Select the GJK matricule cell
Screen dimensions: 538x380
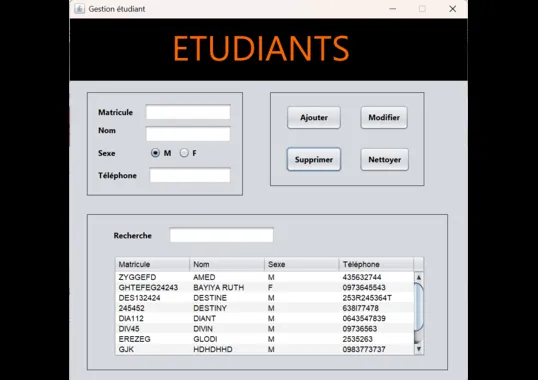point(152,349)
